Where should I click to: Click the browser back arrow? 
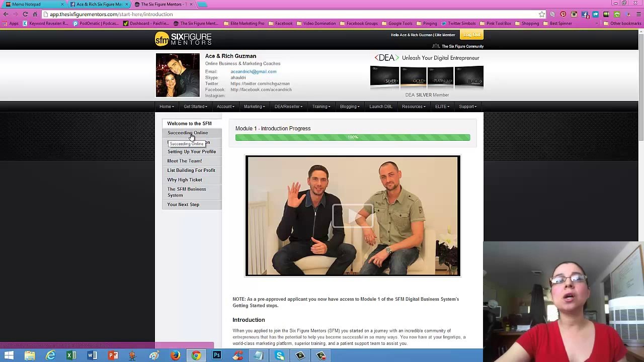point(6,14)
